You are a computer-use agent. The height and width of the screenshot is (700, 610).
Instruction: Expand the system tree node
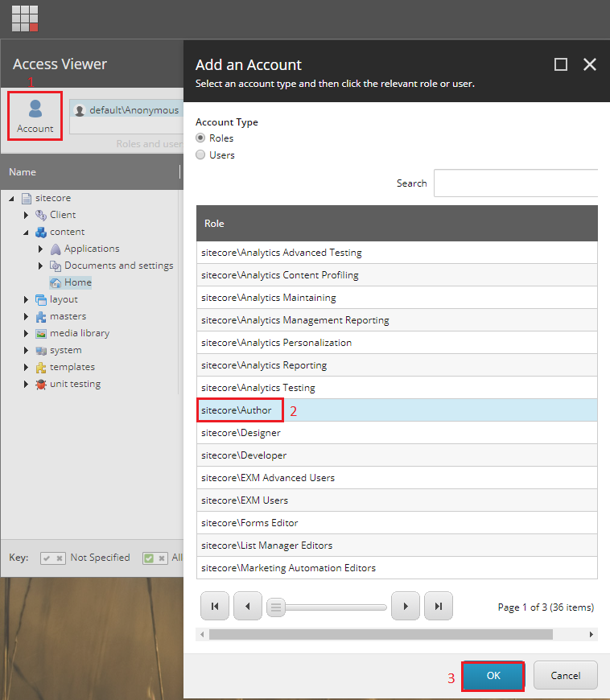click(x=26, y=351)
